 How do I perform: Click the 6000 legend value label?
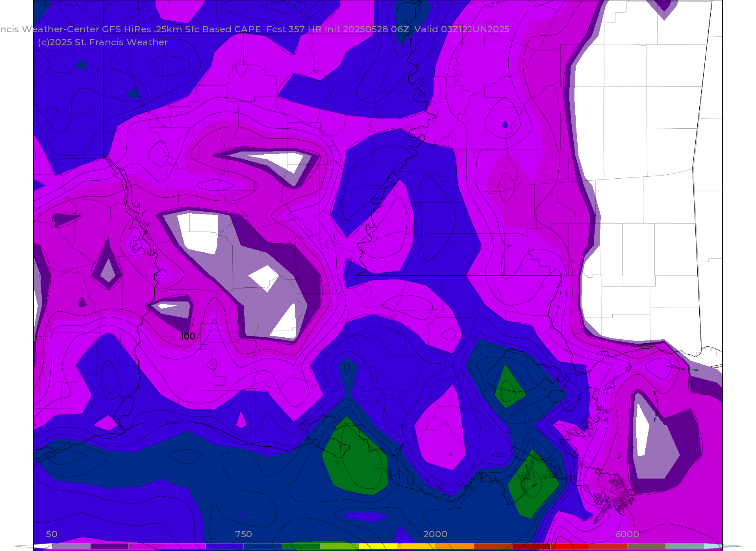627,534
